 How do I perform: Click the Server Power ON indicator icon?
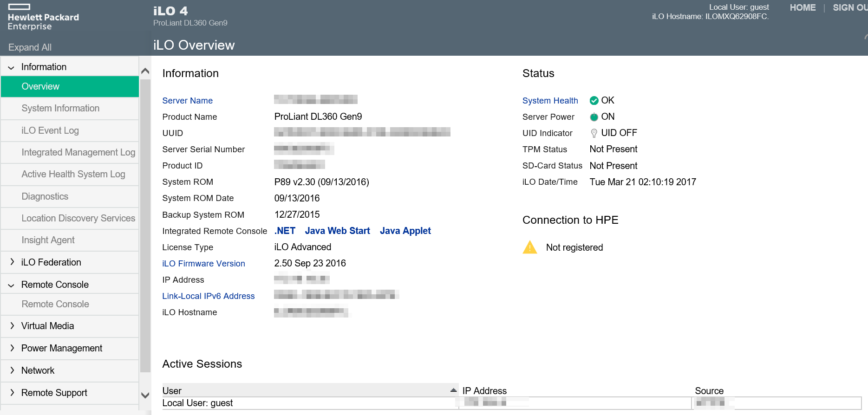(x=594, y=117)
